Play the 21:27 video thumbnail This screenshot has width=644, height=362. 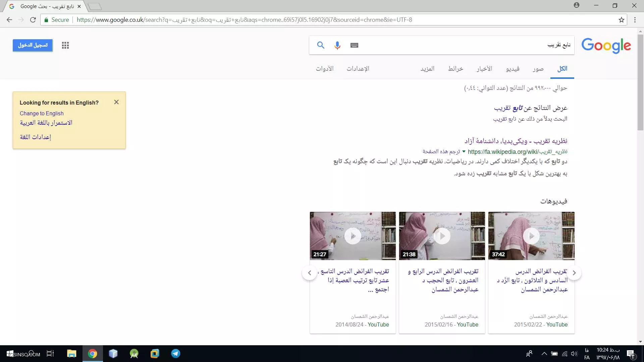[x=353, y=236]
